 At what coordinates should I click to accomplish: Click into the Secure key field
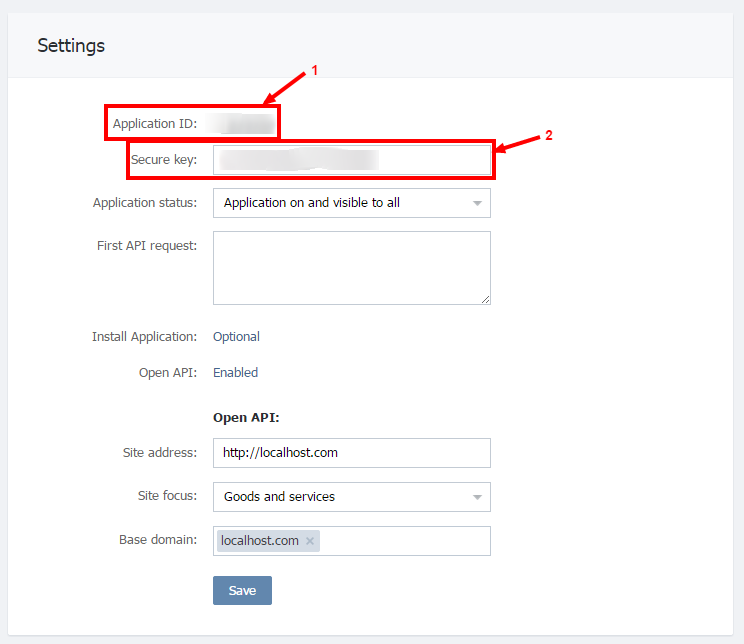[352, 160]
